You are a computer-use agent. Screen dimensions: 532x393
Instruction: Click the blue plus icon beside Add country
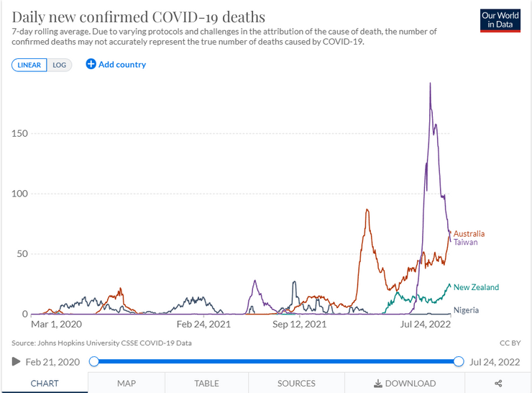pos(91,64)
